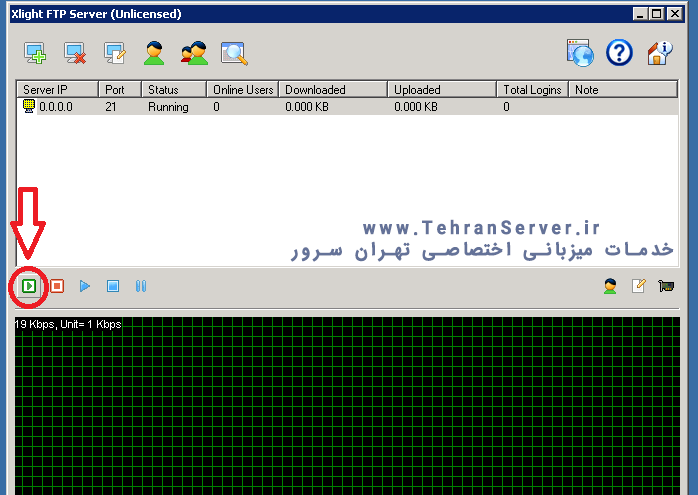698x495 pixels.
Task: Stop server with the red stop button
Action: click(x=58, y=286)
